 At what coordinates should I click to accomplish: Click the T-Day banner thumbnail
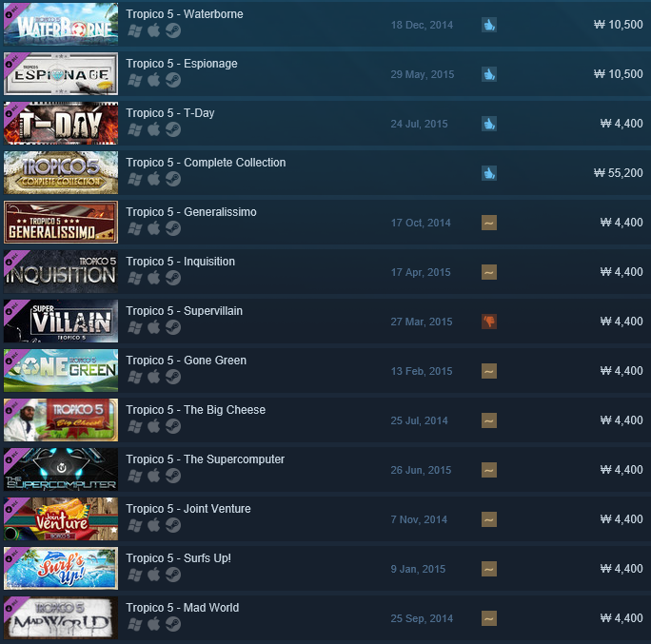coord(61,124)
